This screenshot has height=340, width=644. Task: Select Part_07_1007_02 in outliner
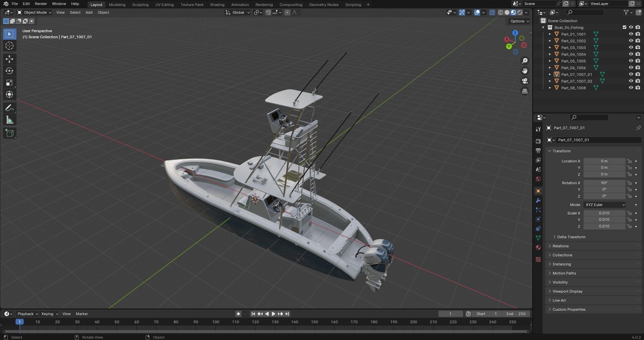click(x=577, y=81)
